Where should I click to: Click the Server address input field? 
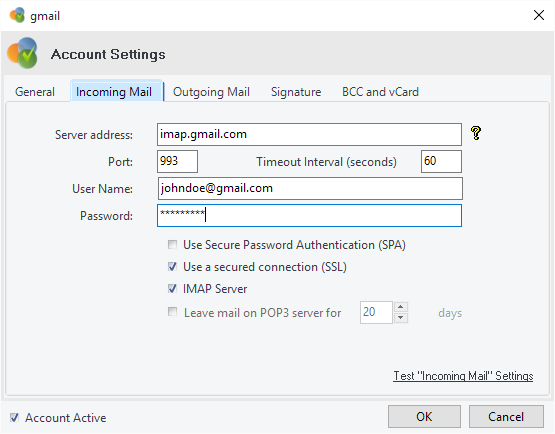(x=309, y=134)
